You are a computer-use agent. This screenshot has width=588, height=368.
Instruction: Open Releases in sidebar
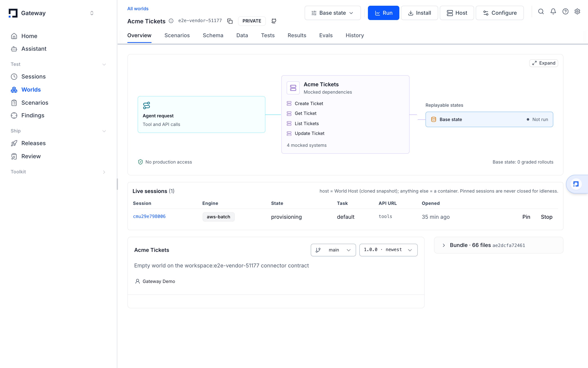[28, 143]
